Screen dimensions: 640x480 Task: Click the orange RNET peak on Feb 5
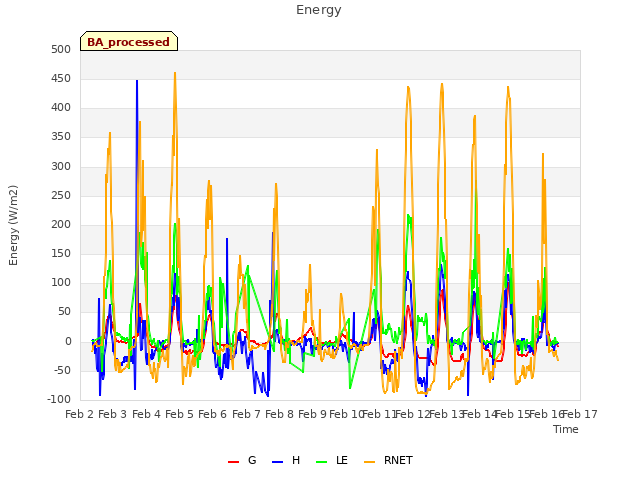175,74
